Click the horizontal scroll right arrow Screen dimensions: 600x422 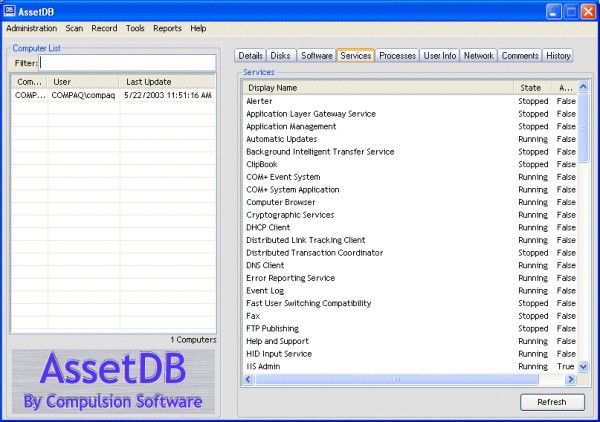pos(571,379)
